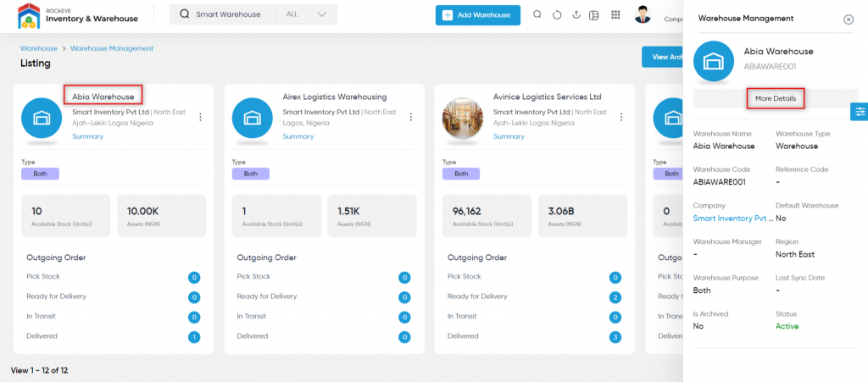Click Delivered badge showing 3 on Avinice card
This screenshot has width=868, height=382.
pyautogui.click(x=615, y=336)
